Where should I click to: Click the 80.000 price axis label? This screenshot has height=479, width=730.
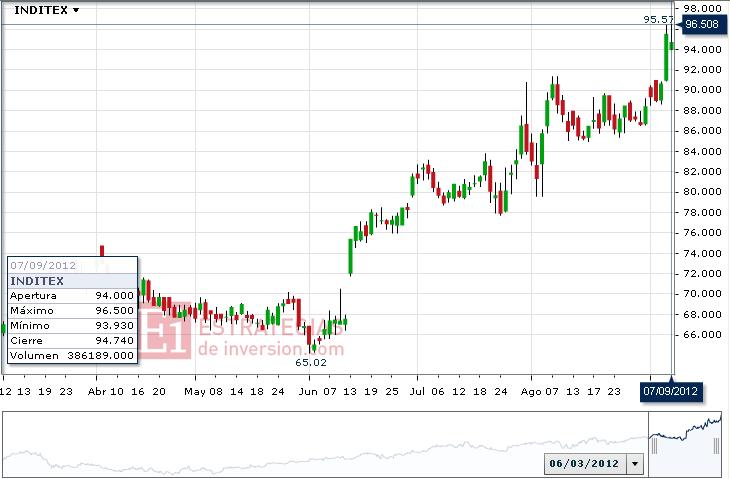coord(702,192)
